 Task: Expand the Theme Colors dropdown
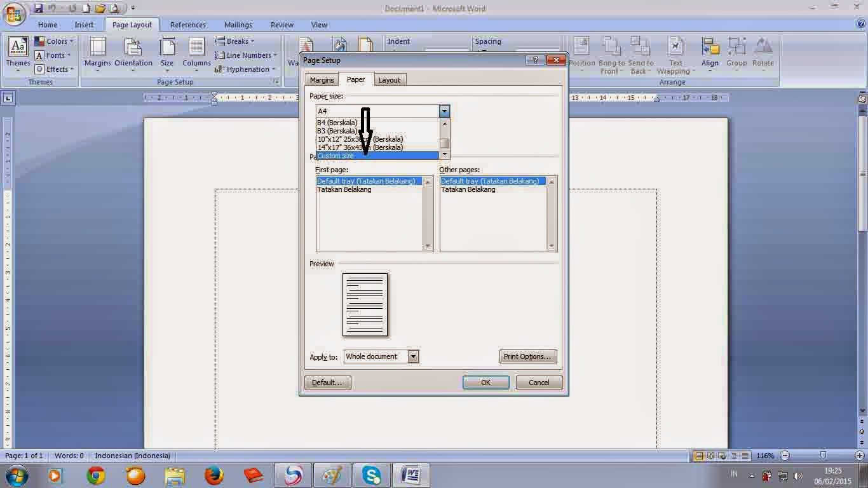tap(55, 41)
